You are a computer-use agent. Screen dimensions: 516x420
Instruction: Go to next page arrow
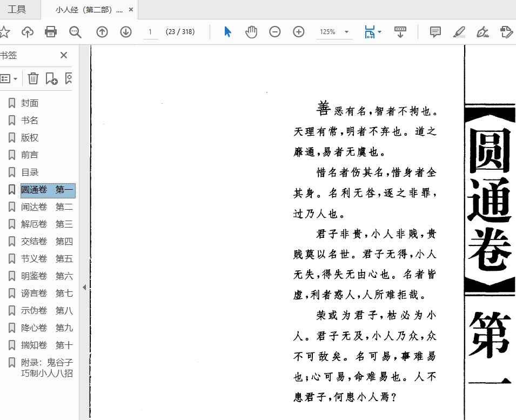(x=126, y=32)
